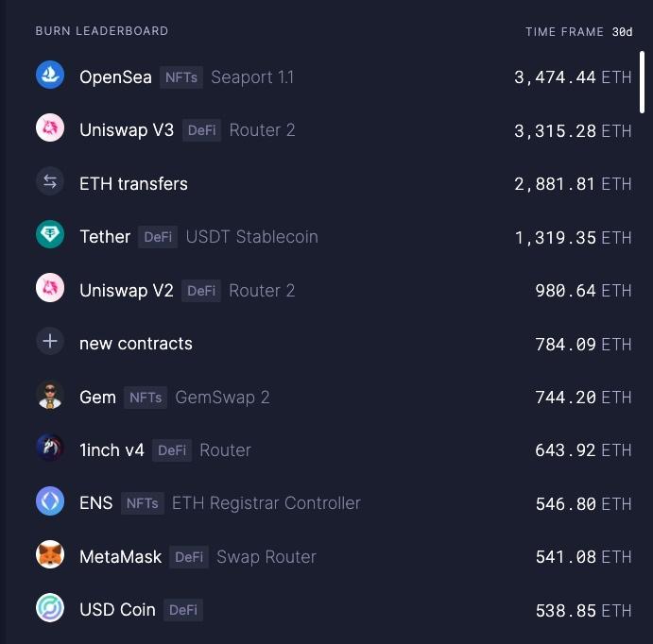Click the 1inch v4 logo icon

coord(50,448)
